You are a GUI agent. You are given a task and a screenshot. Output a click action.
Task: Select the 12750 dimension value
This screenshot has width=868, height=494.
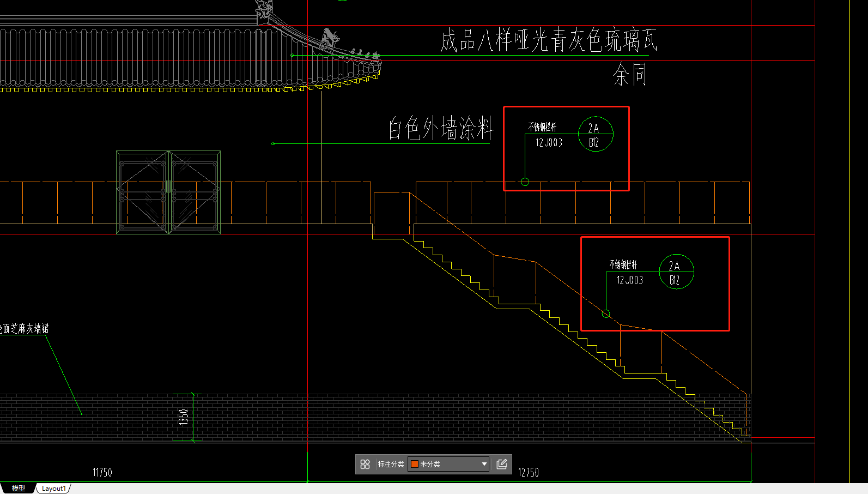[529, 472]
